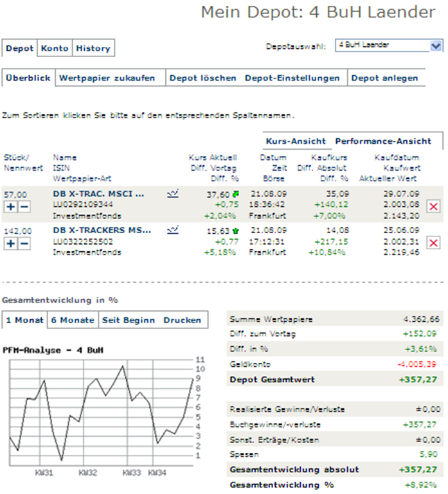Click plus icon for DB X-TRAC. MSCI position

(x=11, y=206)
